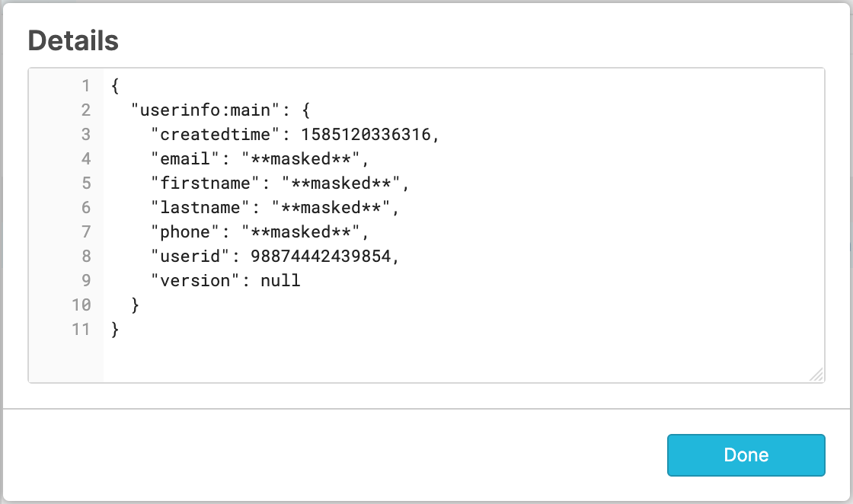Click the userid value 98874442439854
The width and height of the screenshot is (853, 504).
click(321, 257)
